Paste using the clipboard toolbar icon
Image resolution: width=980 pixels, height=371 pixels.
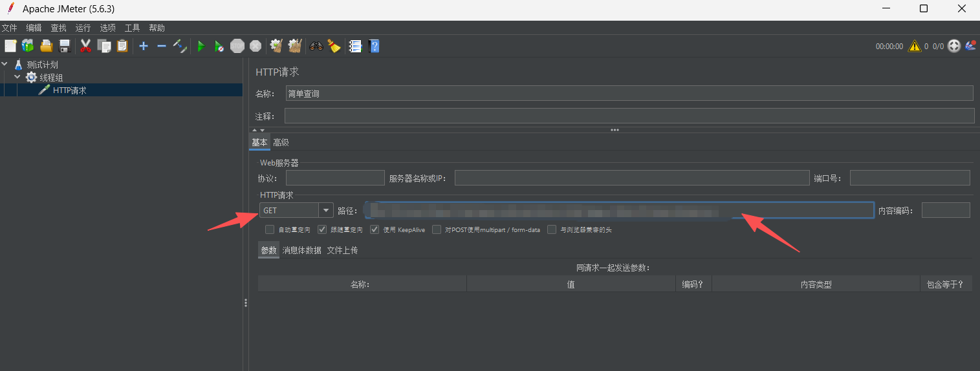(x=122, y=46)
